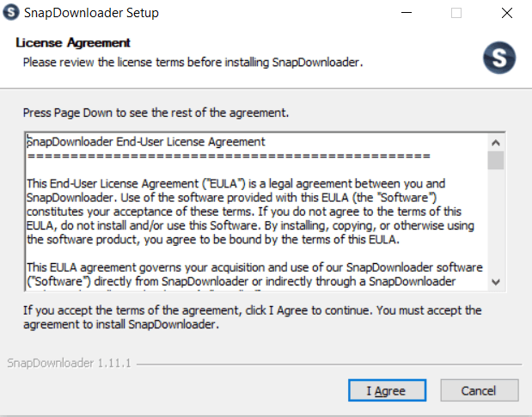The height and width of the screenshot is (417, 532).
Task: Click paragraph starting "This End-User License Agreement"
Action: coord(248,211)
